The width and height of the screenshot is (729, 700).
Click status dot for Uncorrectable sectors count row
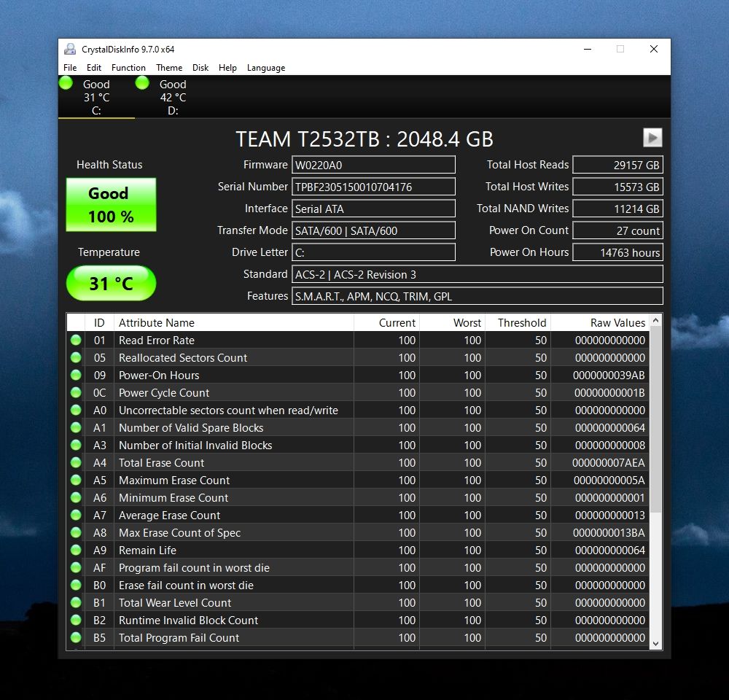coord(76,411)
